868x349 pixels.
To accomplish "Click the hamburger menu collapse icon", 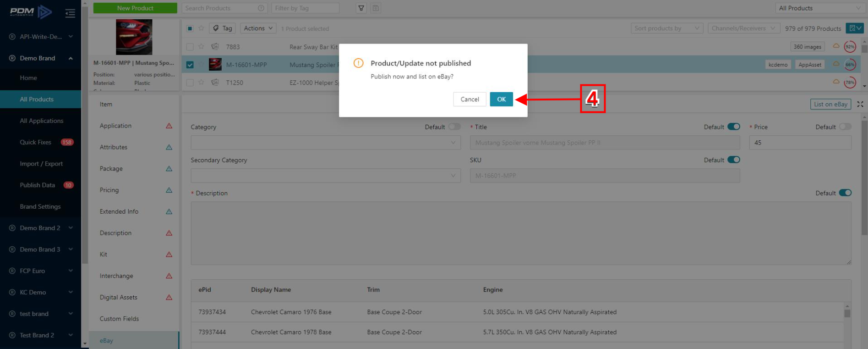I will (x=70, y=13).
